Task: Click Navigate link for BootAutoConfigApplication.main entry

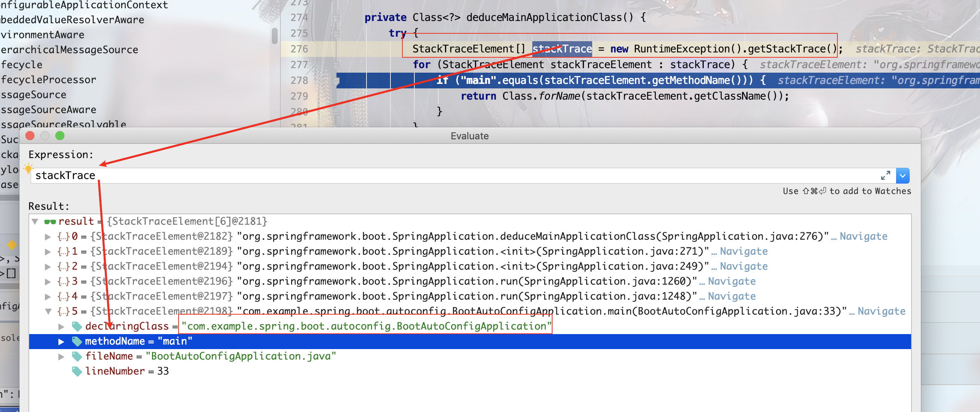Action: tap(881, 312)
